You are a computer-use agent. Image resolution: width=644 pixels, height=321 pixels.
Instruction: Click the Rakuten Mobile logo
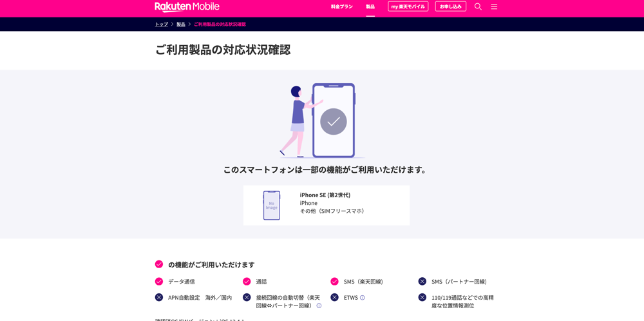click(187, 6)
